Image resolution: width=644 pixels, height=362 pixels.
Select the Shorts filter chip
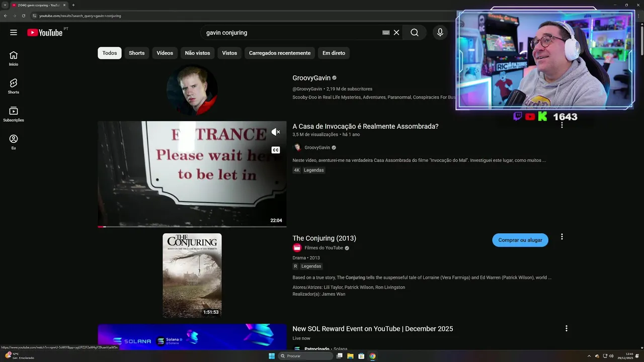point(137,53)
